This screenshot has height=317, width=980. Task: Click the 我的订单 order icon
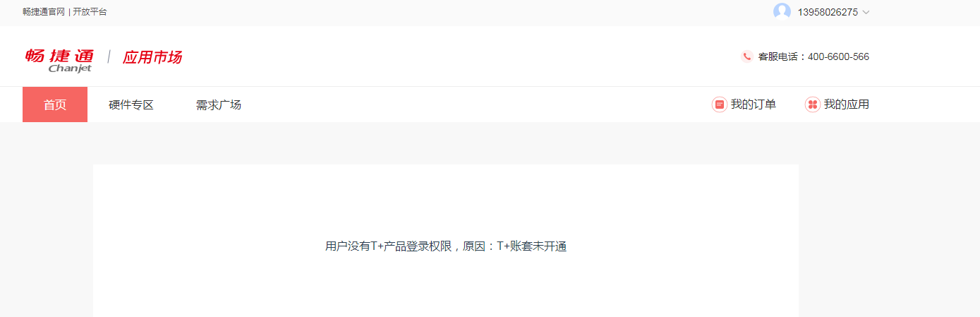(720, 104)
